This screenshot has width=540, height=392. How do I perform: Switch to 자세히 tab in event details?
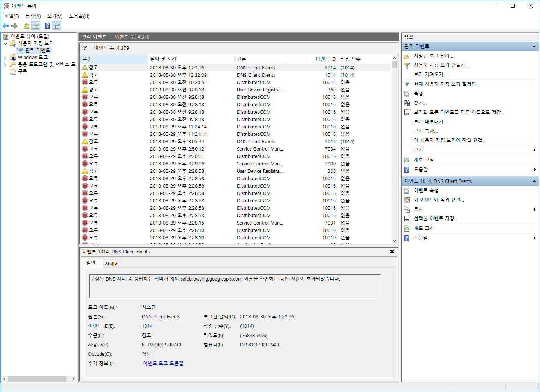[x=111, y=264]
